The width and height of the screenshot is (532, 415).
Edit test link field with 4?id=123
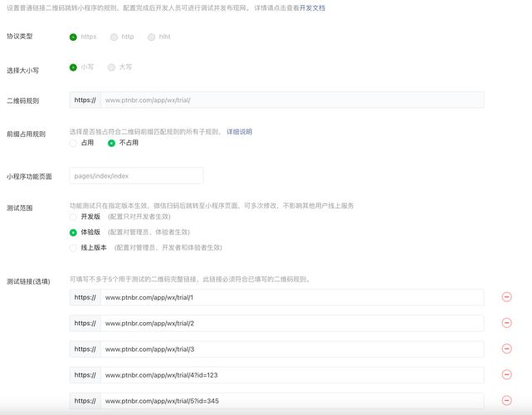[x=292, y=375]
